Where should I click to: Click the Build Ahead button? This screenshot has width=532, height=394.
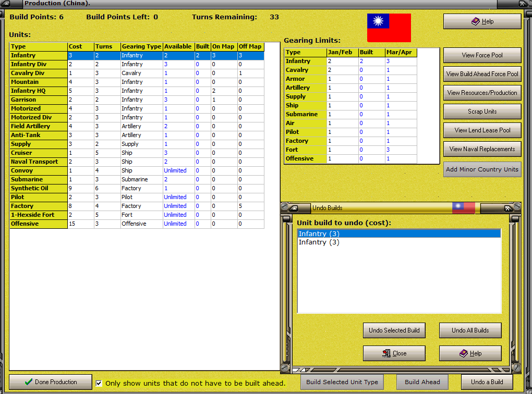tap(422, 382)
